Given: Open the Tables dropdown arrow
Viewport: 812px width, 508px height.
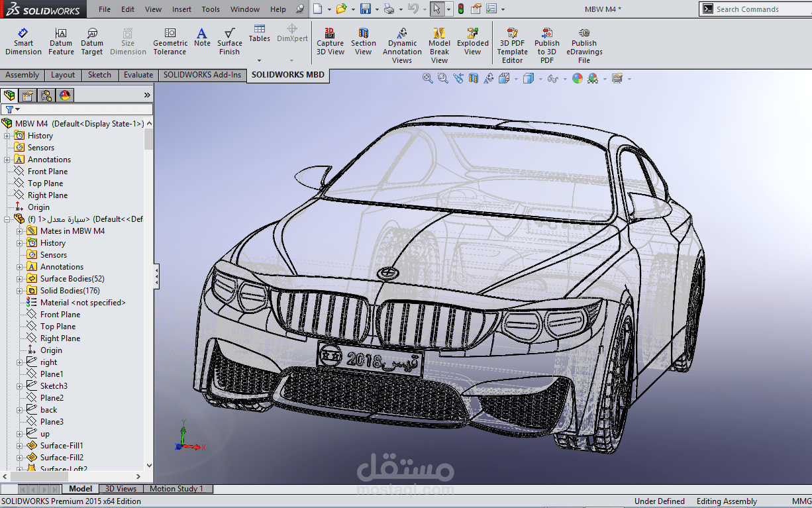Looking at the screenshot, I should pos(260,60).
